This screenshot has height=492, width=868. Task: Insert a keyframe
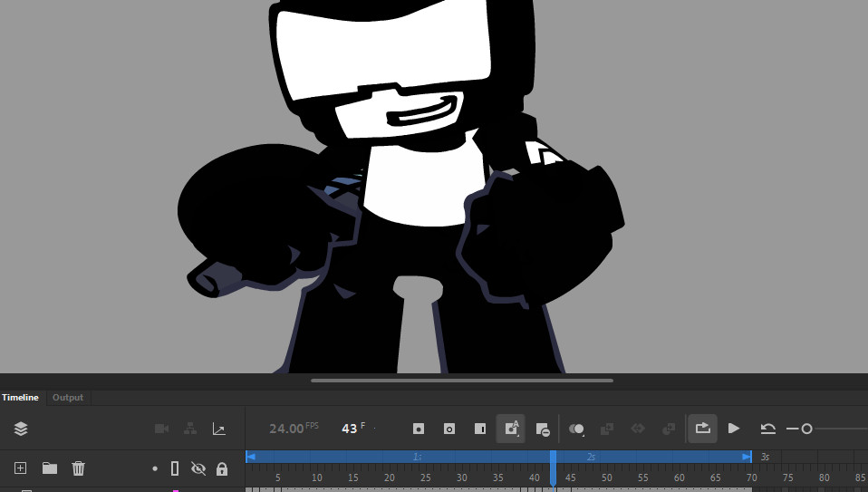[419, 429]
